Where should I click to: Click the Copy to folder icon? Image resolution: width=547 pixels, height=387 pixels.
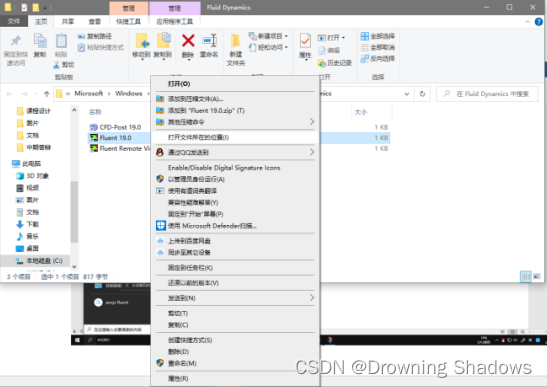163,40
